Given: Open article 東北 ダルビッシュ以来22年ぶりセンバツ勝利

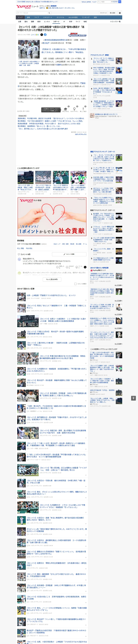Looking at the screenshot, I should click(57, 493).
